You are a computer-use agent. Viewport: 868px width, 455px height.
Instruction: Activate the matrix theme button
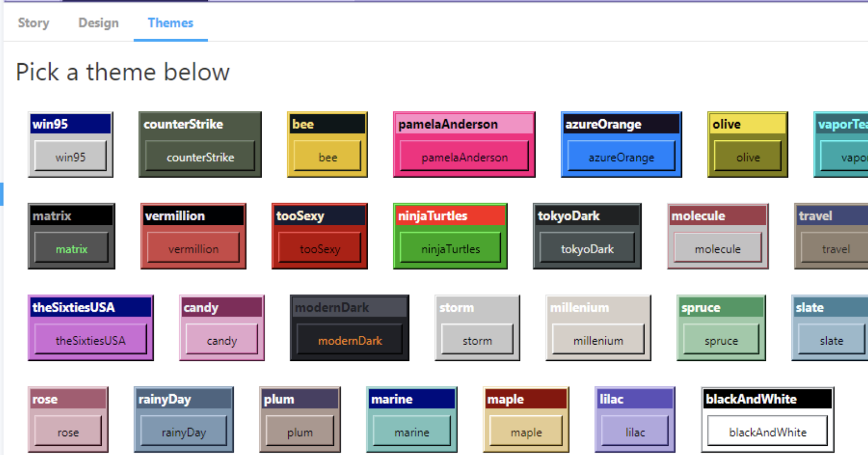[x=71, y=249]
